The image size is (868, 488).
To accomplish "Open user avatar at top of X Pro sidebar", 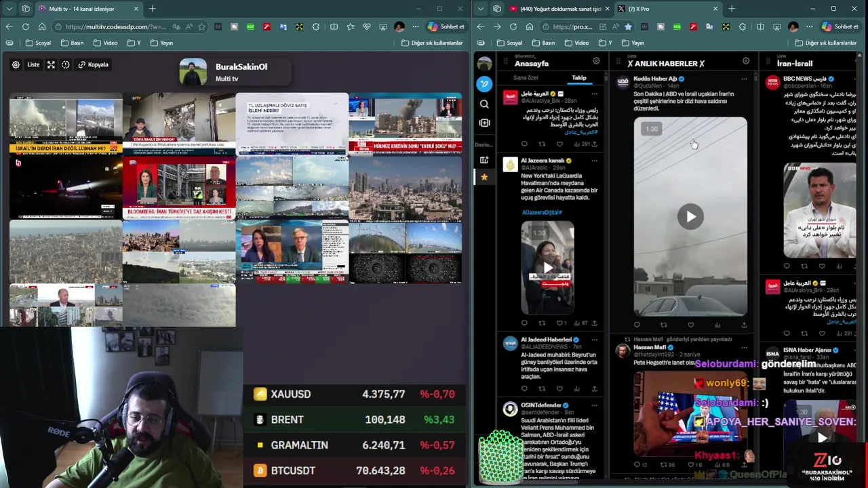I will click(484, 64).
